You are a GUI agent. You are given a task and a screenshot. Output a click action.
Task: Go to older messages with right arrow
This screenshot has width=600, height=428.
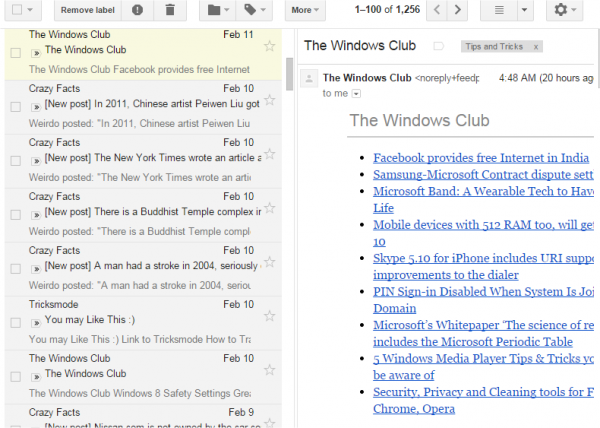(457, 10)
